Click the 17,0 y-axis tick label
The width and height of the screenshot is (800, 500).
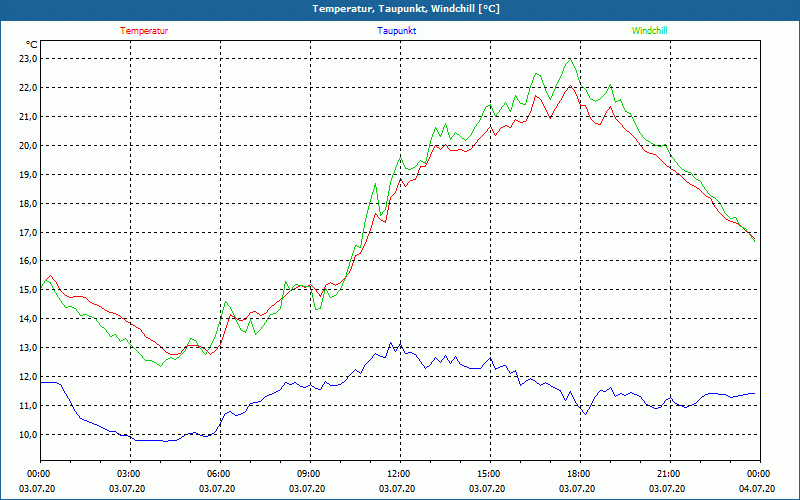tap(27, 233)
